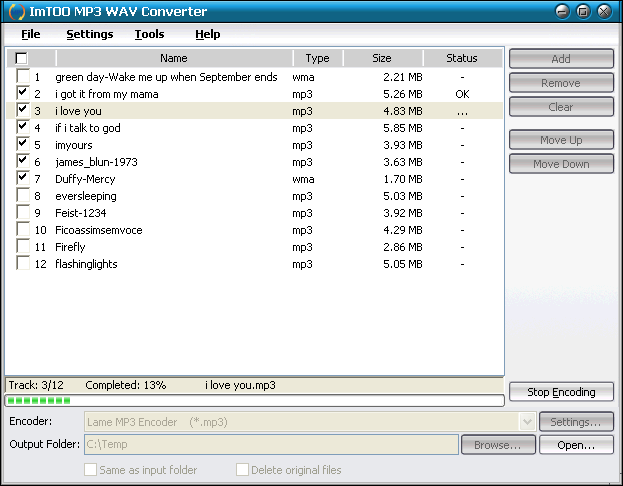Uncheck the 'if i talk to god' checkbox

[x=23, y=127]
